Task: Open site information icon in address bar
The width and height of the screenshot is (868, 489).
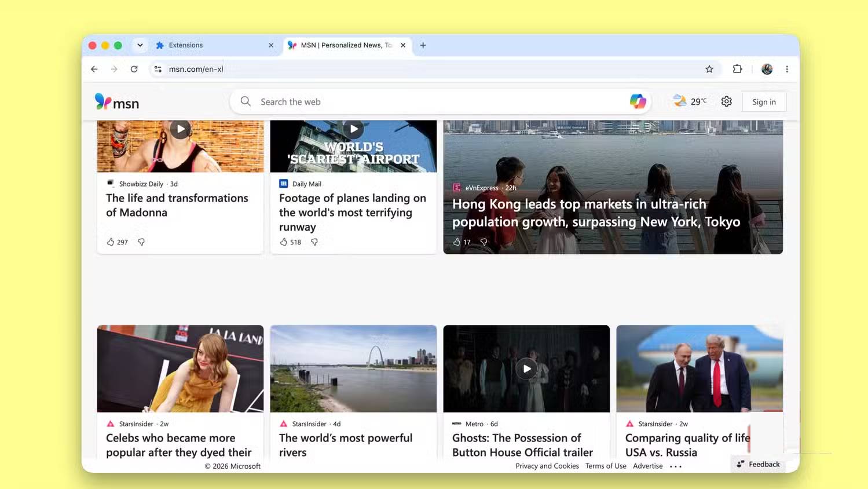Action: pyautogui.click(x=158, y=69)
